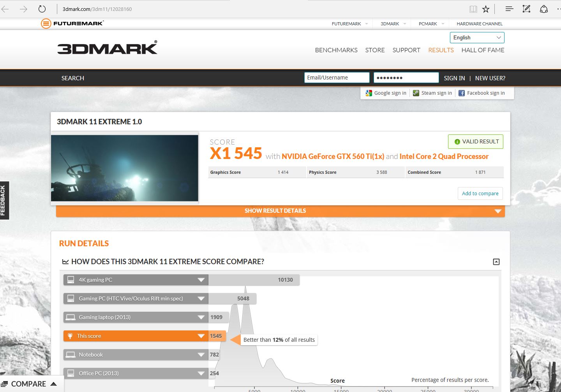Click the Graphics Score value 1 414
The height and width of the screenshot is (392, 561).
pos(283,172)
